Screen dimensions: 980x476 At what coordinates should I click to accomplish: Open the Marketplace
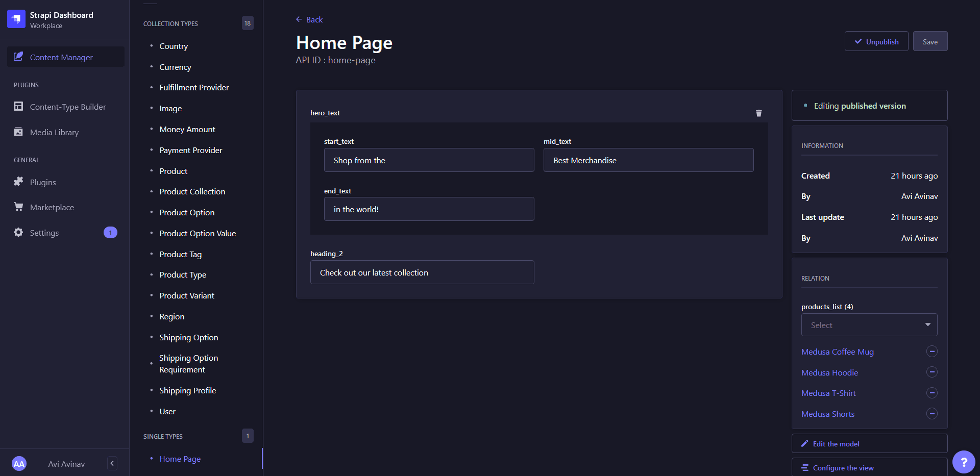[52, 207]
